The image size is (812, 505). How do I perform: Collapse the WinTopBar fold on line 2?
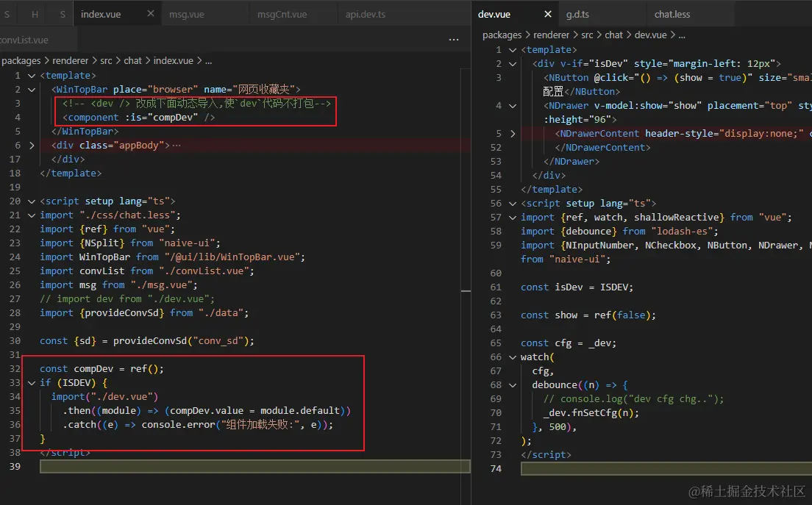pyautogui.click(x=32, y=90)
